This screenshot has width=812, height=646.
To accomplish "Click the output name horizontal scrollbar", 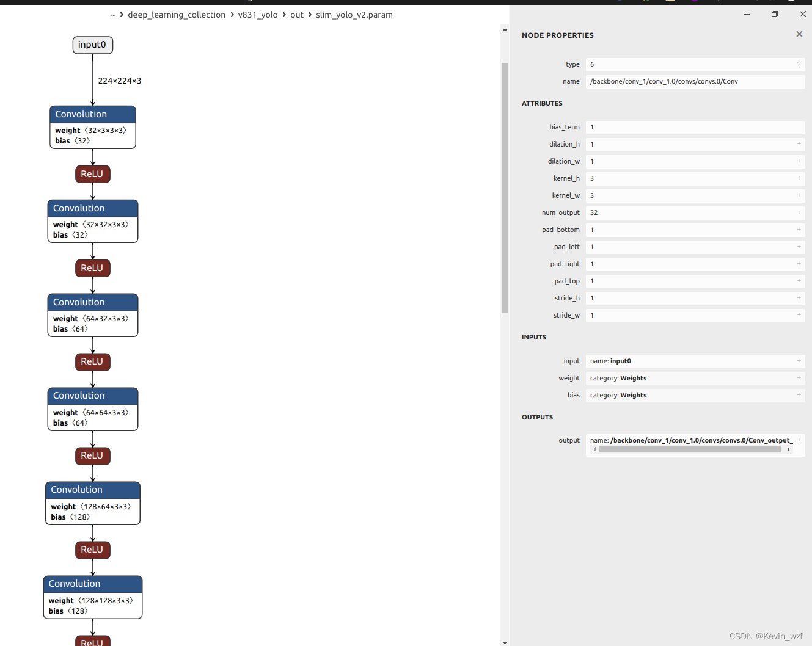I will pos(690,449).
